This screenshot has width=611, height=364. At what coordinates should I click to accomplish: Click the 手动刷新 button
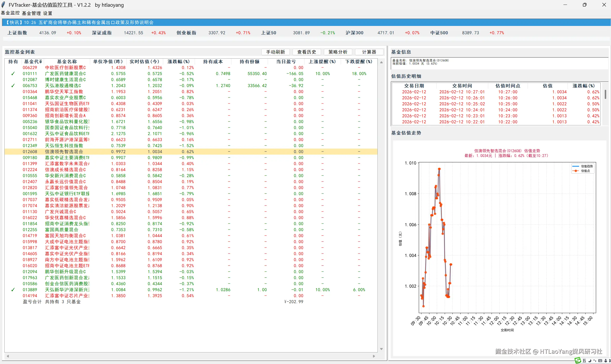pos(275,52)
